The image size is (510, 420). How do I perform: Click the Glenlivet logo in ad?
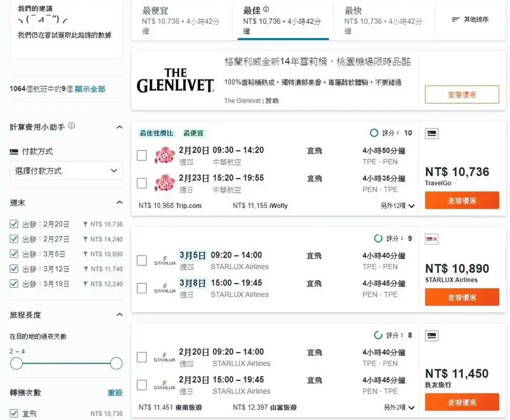175,81
